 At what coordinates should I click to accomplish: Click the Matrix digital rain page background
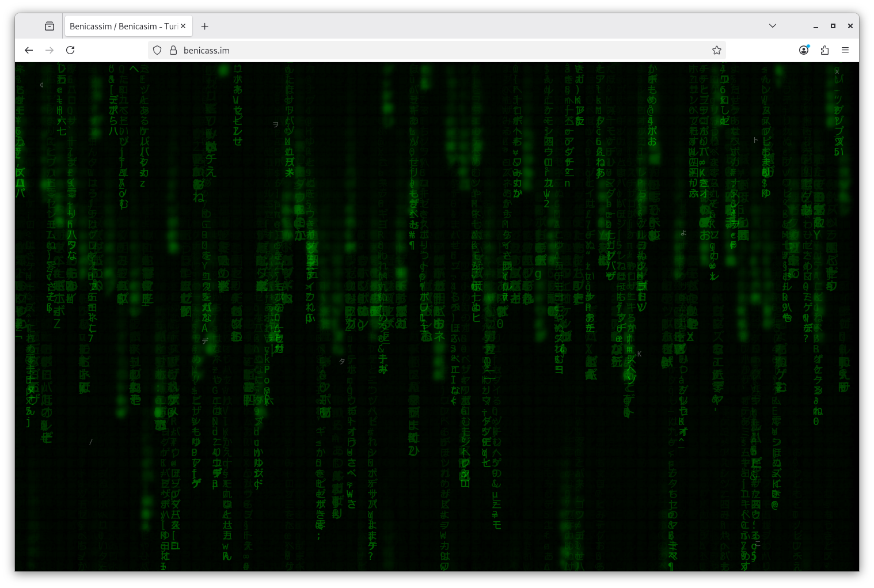[438, 317]
